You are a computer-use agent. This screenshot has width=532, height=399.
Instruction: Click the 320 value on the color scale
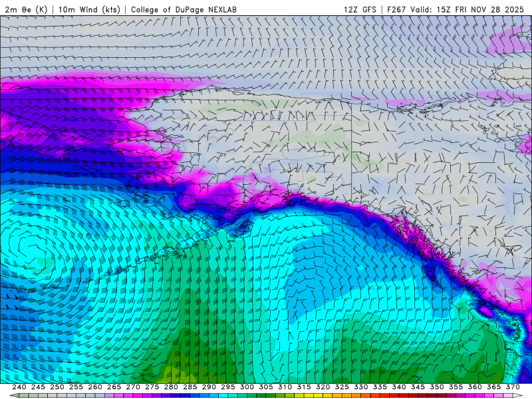tap(323, 387)
